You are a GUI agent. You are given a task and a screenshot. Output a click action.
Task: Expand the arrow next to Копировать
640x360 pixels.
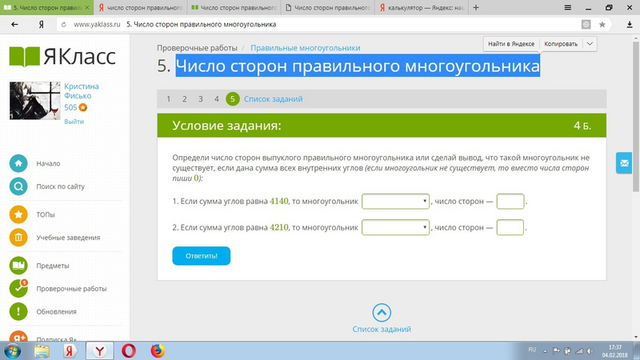(590, 44)
